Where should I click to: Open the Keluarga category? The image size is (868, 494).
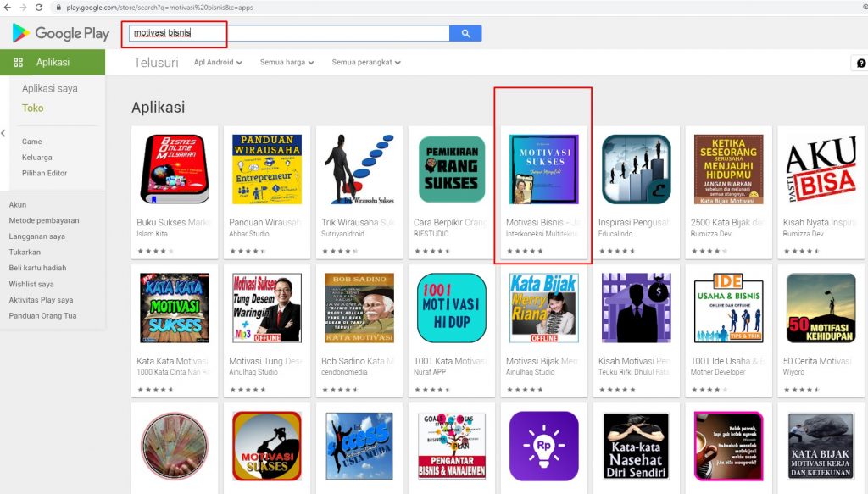point(37,158)
